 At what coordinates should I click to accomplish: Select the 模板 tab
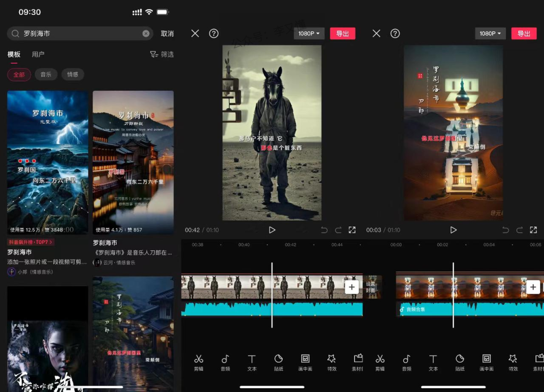coord(14,54)
